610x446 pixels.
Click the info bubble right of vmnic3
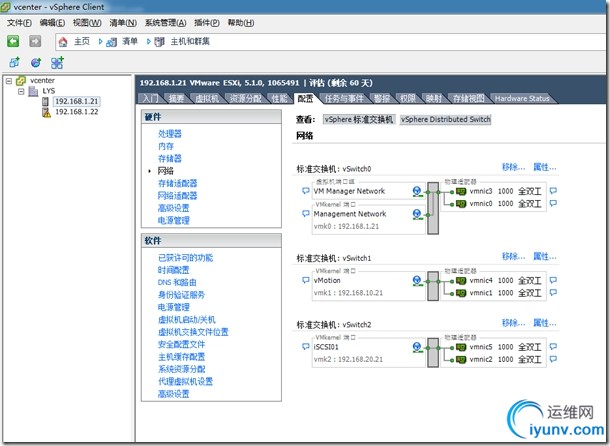pos(553,191)
